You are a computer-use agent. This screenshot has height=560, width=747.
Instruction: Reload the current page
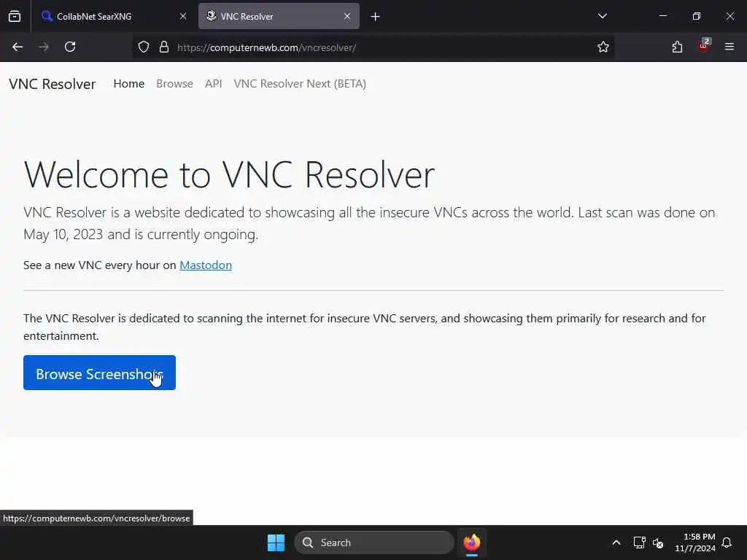click(x=70, y=47)
